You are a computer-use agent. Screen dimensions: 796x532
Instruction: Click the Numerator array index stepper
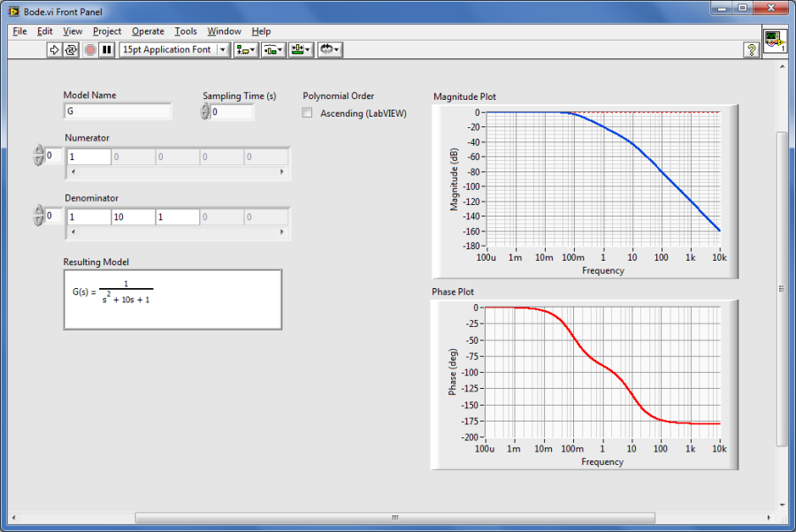pos(38,156)
